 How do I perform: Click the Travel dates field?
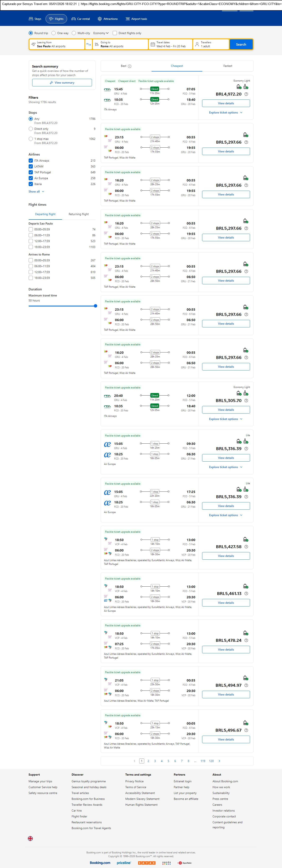[171, 45]
